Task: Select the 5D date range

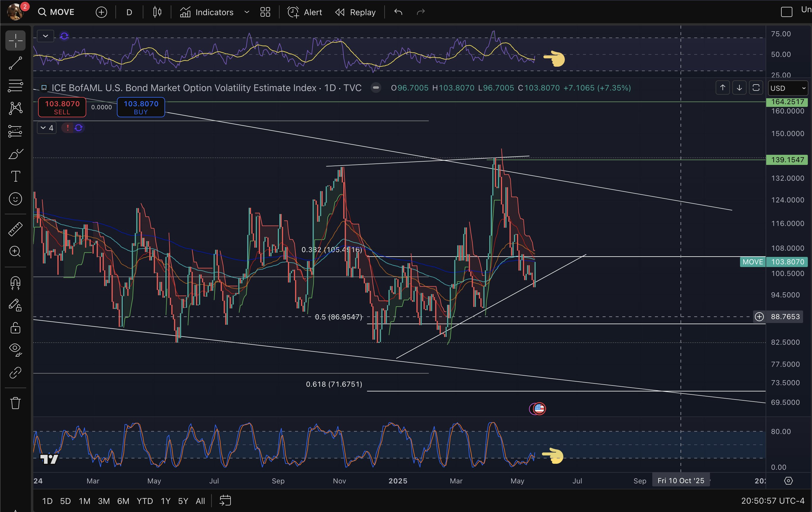Action: coord(65,501)
